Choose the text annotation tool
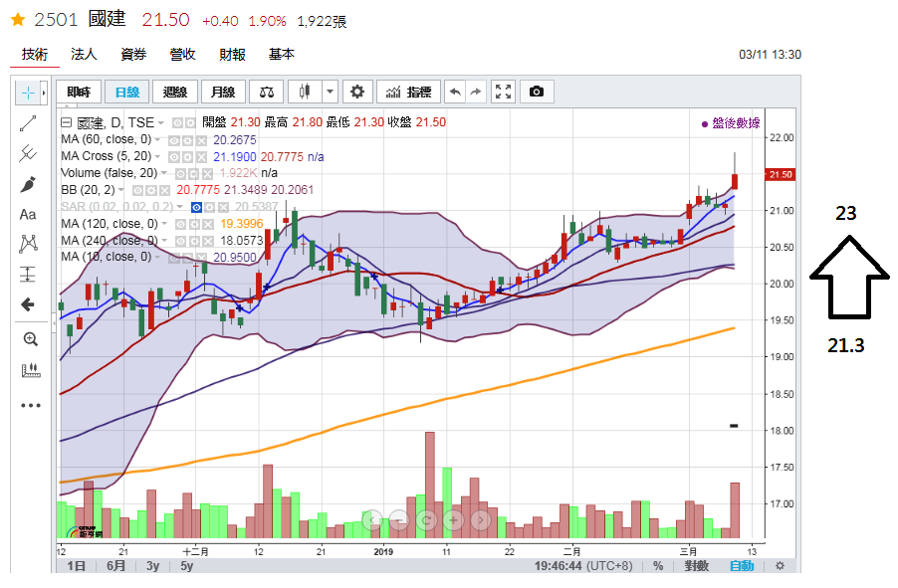 (28, 214)
